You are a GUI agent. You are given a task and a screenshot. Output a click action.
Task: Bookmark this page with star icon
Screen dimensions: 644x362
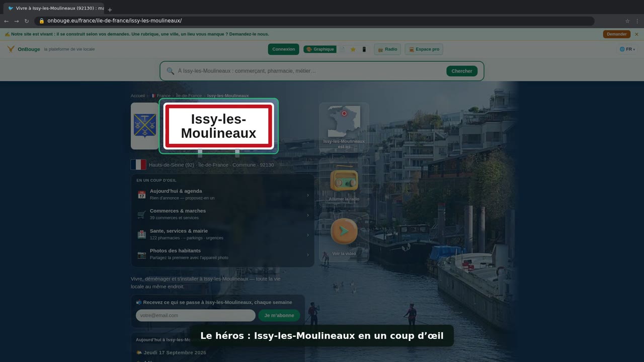tap(627, 21)
